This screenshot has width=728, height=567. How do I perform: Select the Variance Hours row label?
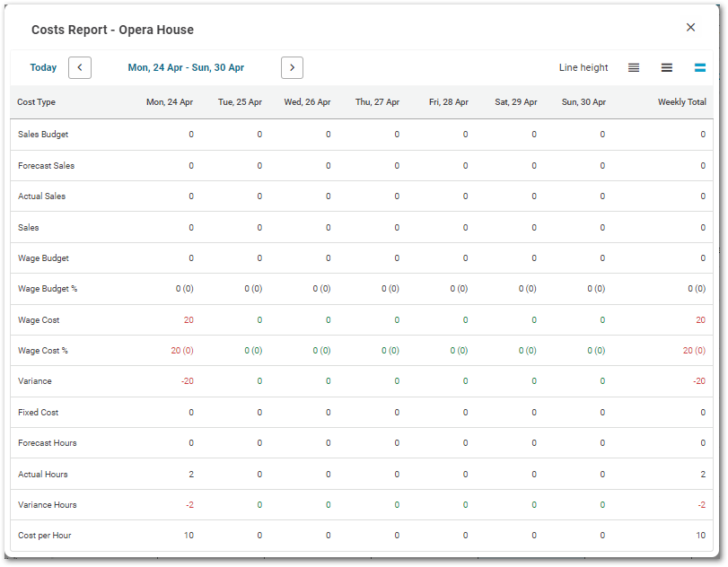tap(47, 504)
